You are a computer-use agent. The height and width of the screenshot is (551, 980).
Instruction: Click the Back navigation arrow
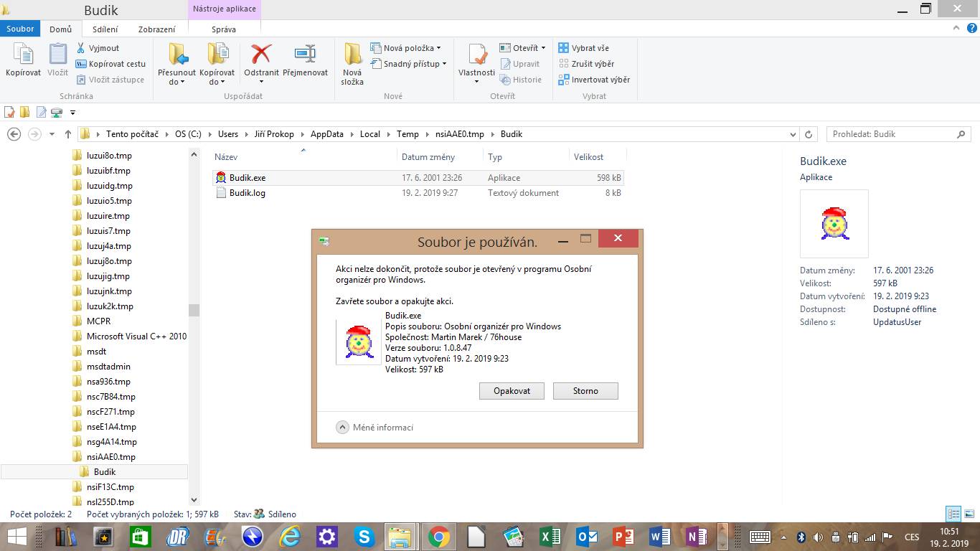click(14, 134)
